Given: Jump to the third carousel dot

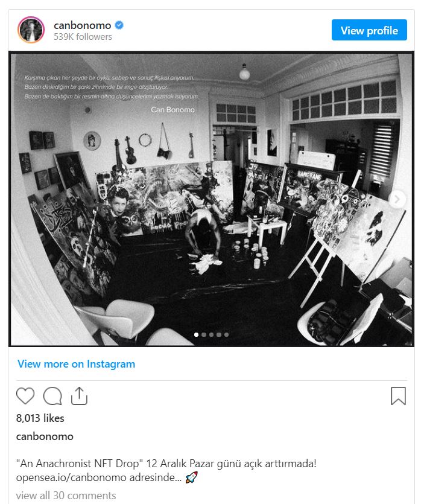Looking at the screenshot, I should [211, 334].
